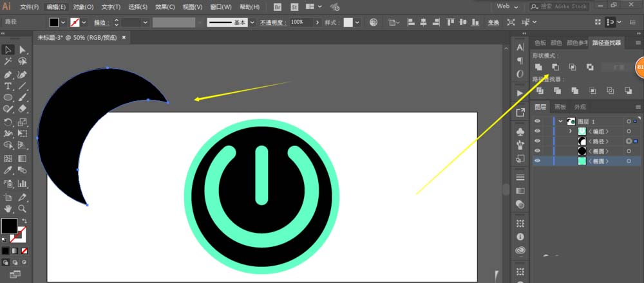Screen dimensions: 644x283
Task: Open the 窗口(W) menu
Action: click(220, 7)
